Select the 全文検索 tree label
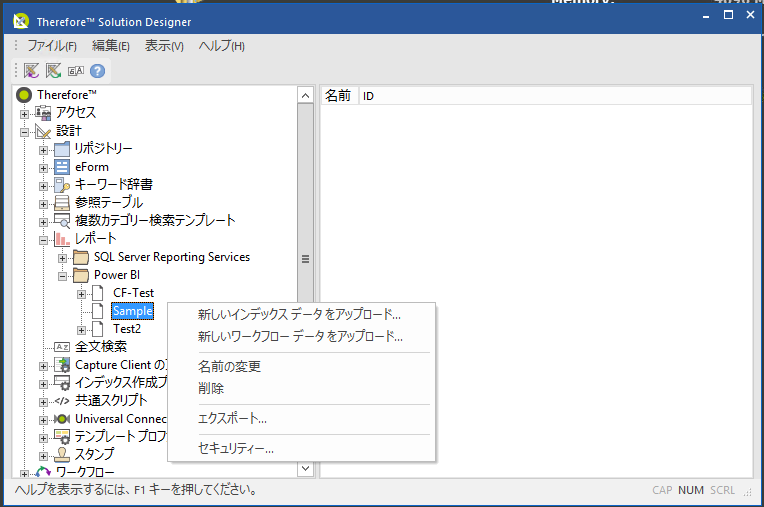 click(101, 347)
